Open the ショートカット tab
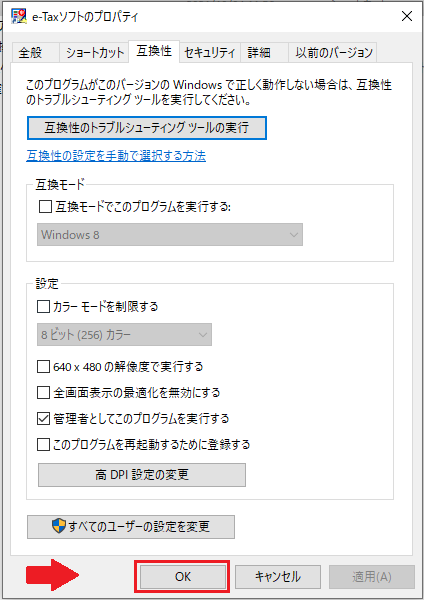 (94, 52)
